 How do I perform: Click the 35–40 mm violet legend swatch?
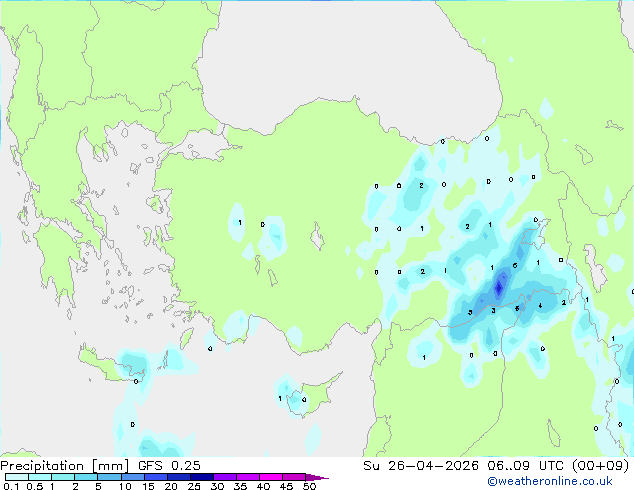click(x=247, y=477)
